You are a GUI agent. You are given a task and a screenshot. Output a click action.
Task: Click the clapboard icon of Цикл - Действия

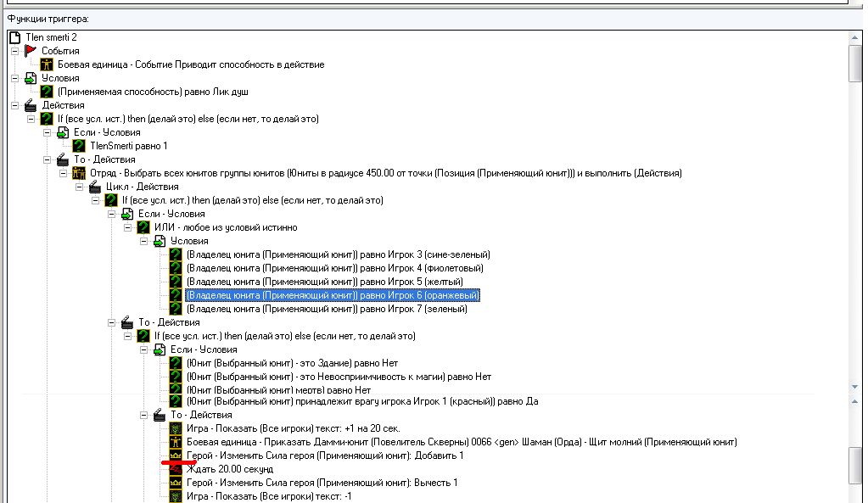pyautogui.click(x=95, y=187)
